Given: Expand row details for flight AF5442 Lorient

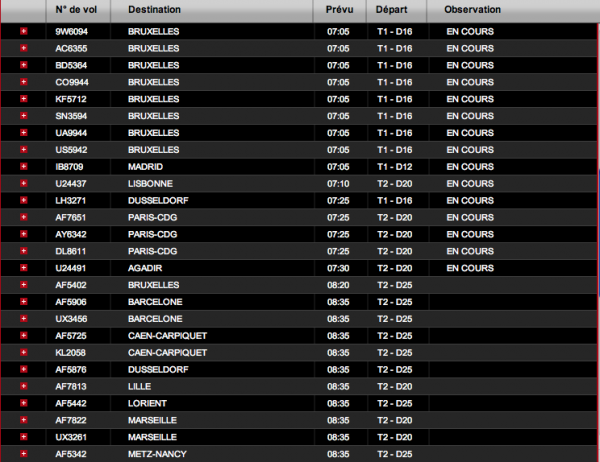Looking at the screenshot, I should pos(24,403).
